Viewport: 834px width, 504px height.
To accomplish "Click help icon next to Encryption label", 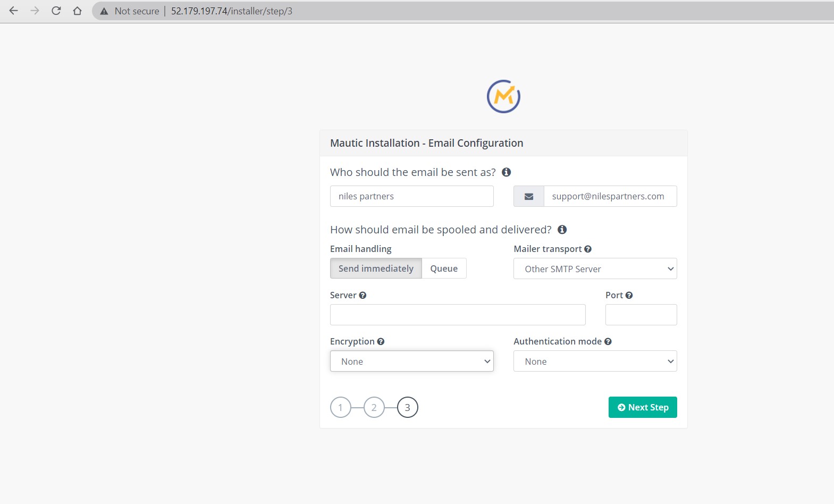I will coord(381,342).
